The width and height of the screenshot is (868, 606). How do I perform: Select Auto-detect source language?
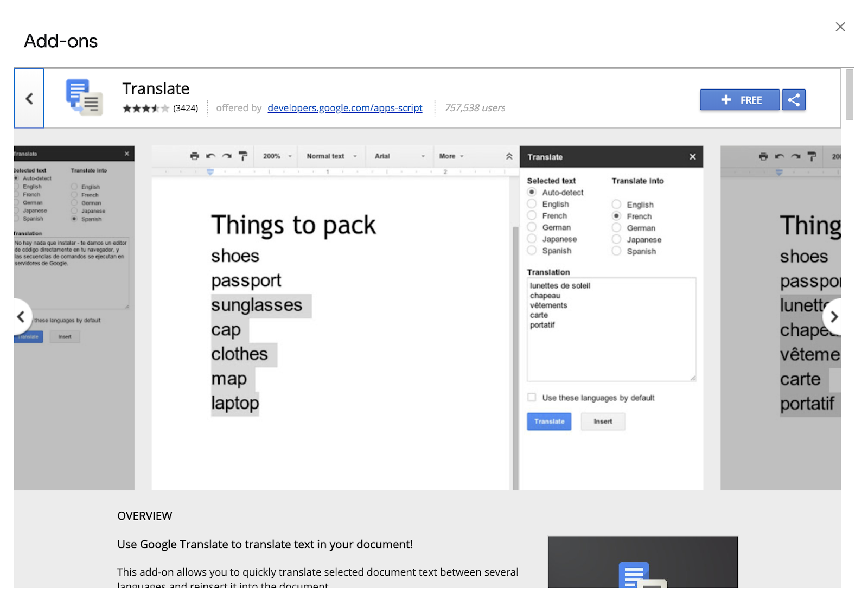[x=532, y=192]
